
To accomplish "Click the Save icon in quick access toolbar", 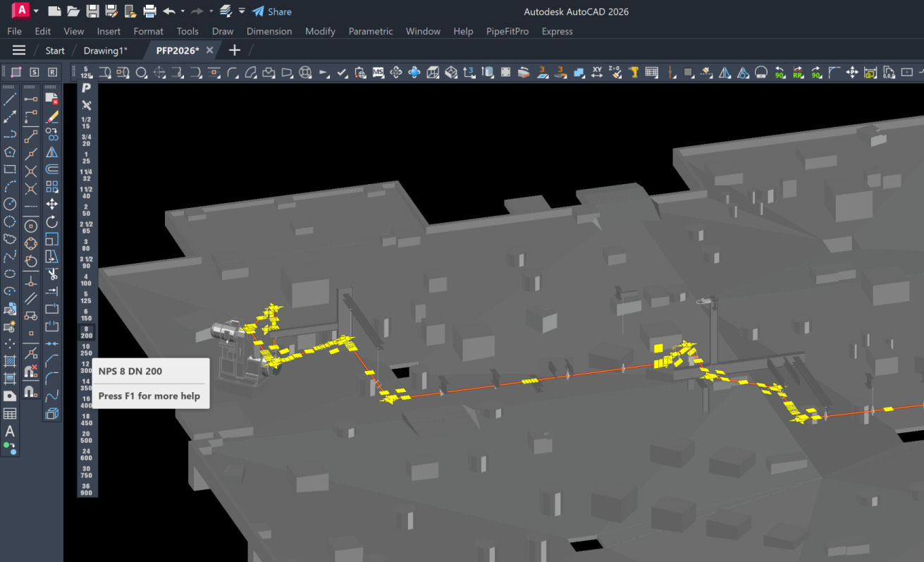I will (92, 11).
